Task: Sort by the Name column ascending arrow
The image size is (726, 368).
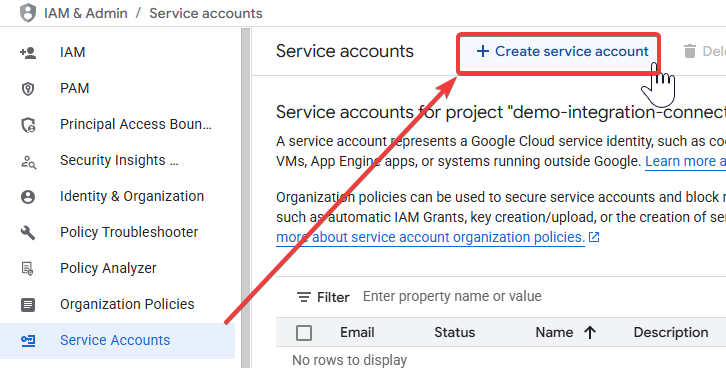Action: coord(589,332)
